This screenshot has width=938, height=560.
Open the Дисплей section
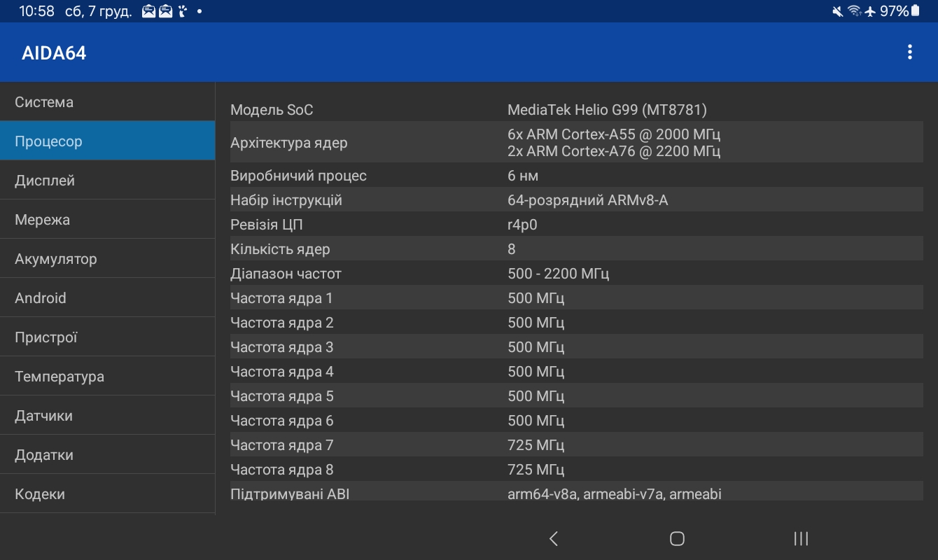click(x=108, y=180)
